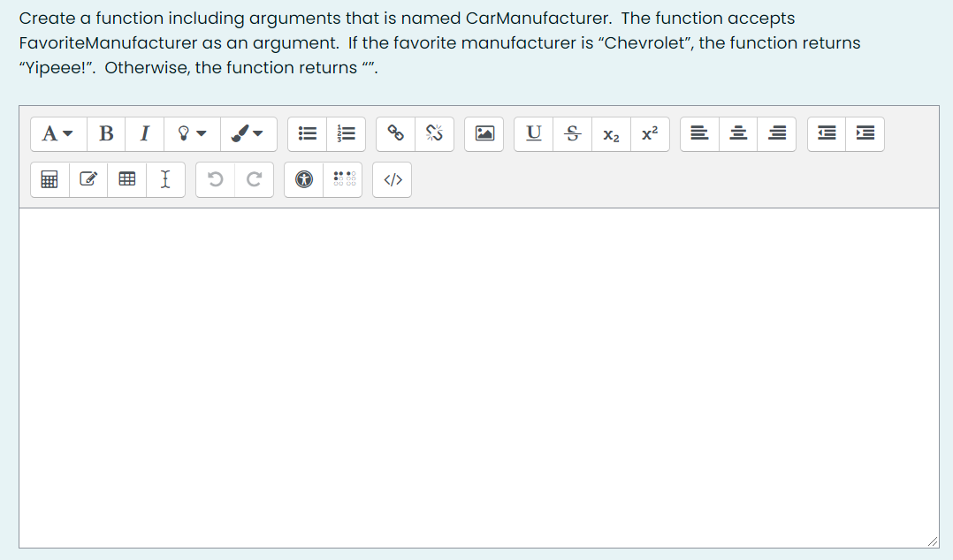This screenshot has width=953, height=560.
Task: Click the outdent icon
Action: coord(827,133)
